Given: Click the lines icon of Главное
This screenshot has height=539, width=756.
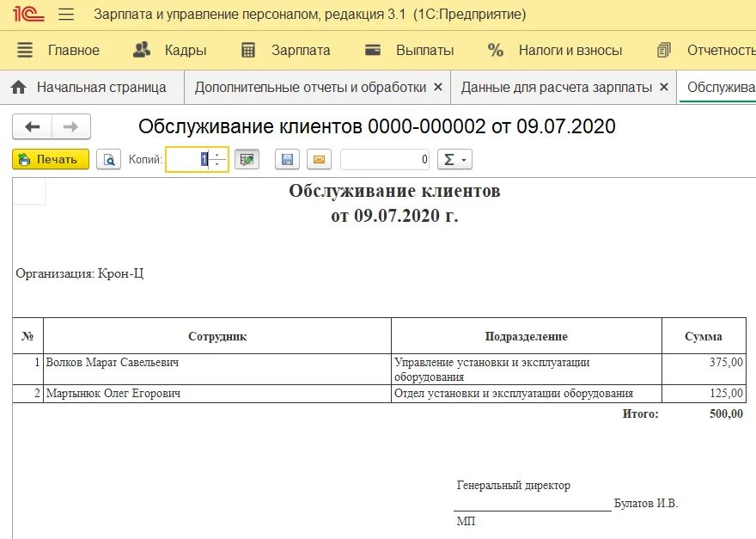Looking at the screenshot, I should pos(25,50).
